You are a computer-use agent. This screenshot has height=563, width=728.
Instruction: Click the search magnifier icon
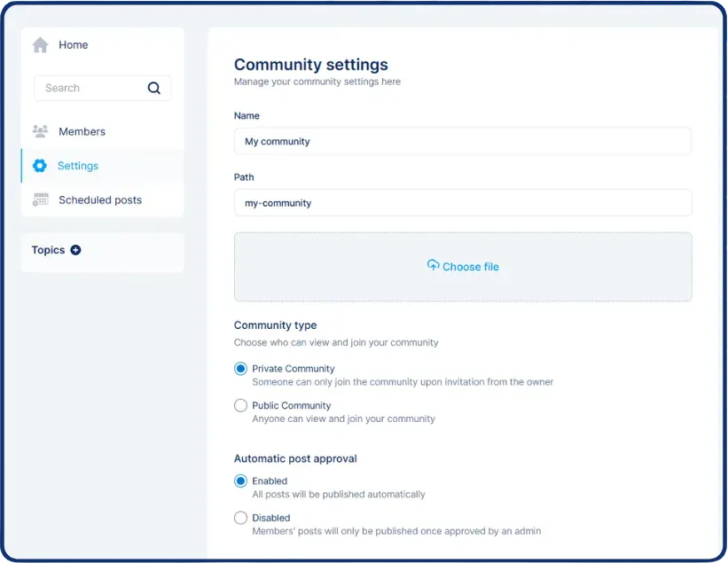pyautogui.click(x=153, y=88)
